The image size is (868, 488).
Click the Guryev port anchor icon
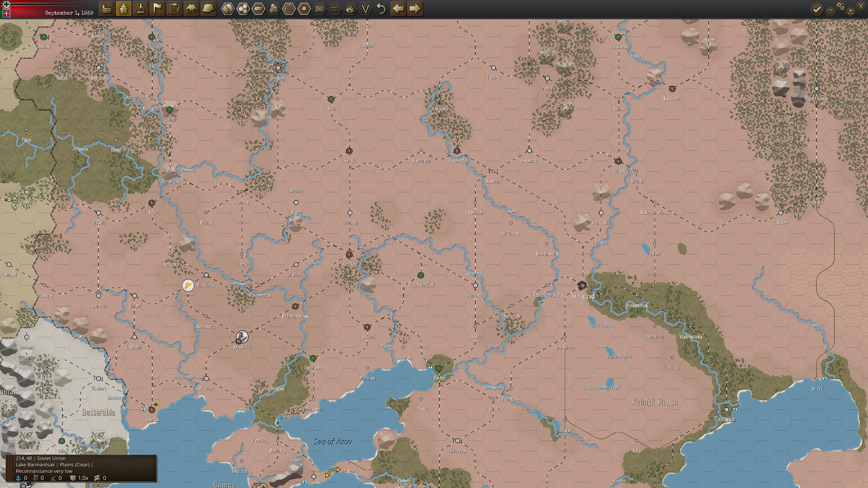[825, 378]
